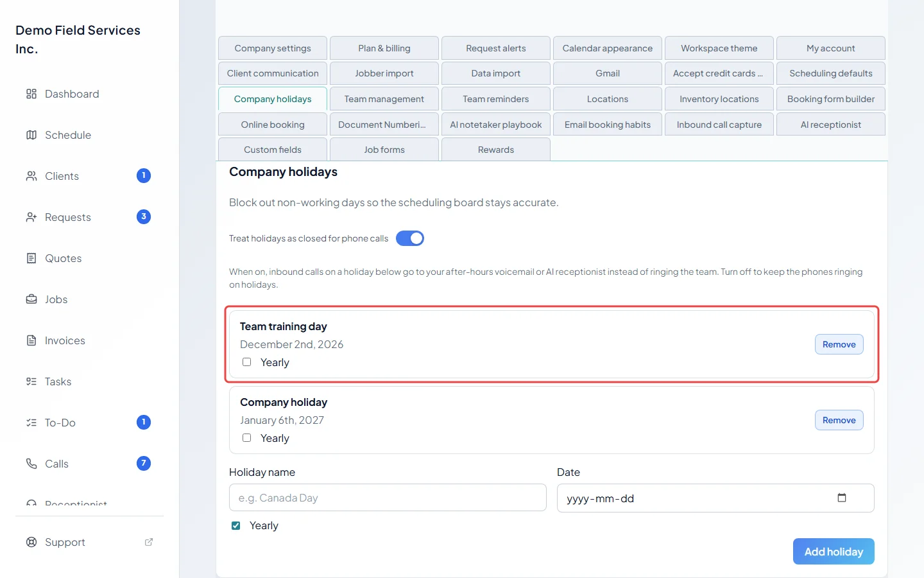Uncheck Yearly for the new holiday

coord(236,525)
